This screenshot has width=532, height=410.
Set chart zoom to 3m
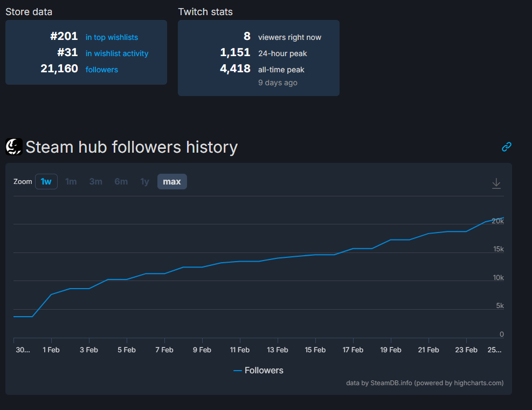(96, 182)
